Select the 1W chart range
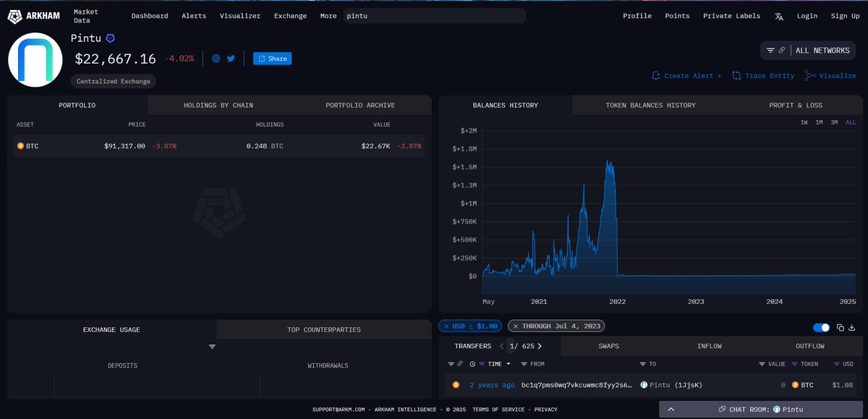 click(x=804, y=122)
